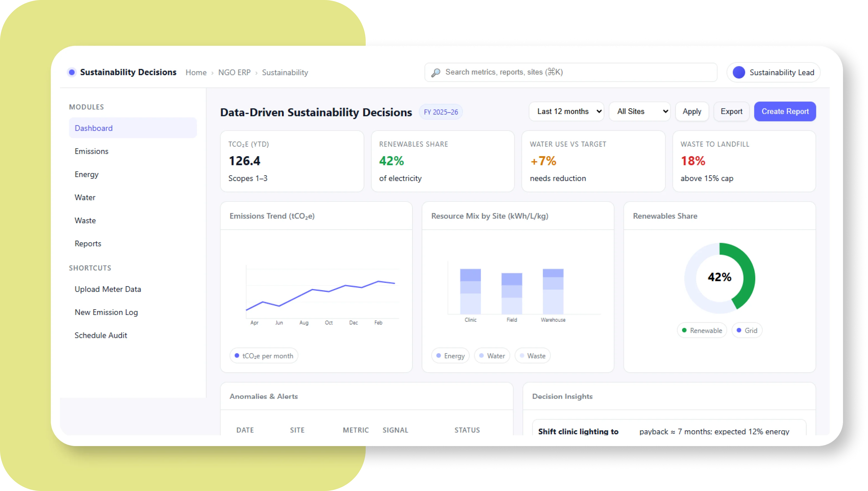
Task: Select the Emissions module in the sidebar
Action: coord(91,151)
